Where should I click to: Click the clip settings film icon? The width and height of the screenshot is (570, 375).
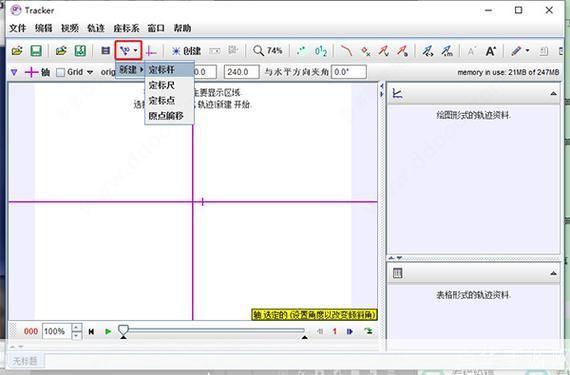pos(105,51)
